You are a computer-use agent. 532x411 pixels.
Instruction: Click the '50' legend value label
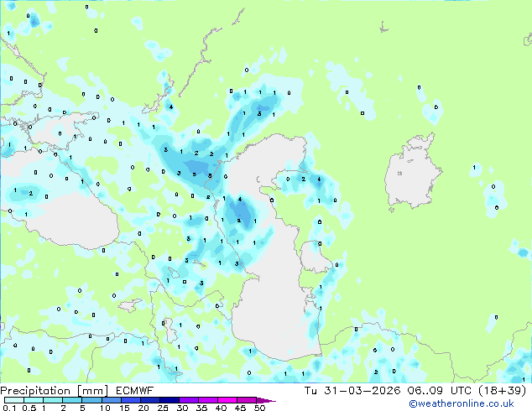pos(259,408)
